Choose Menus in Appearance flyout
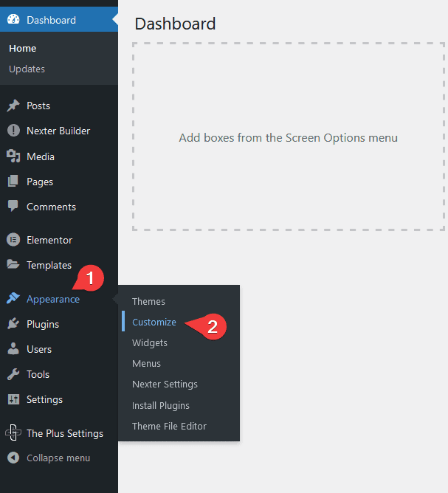This screenshot has width=448, height=493. point(146,364)
